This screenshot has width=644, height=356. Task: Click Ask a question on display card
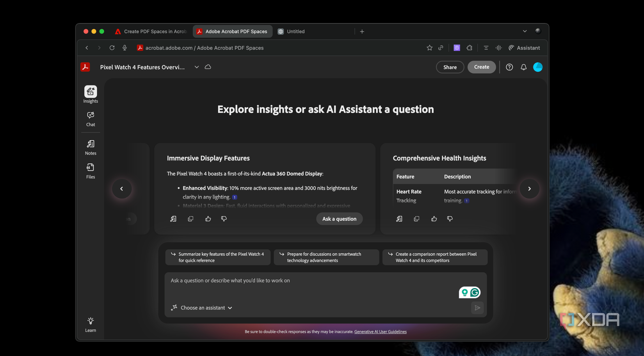[339, 219]
